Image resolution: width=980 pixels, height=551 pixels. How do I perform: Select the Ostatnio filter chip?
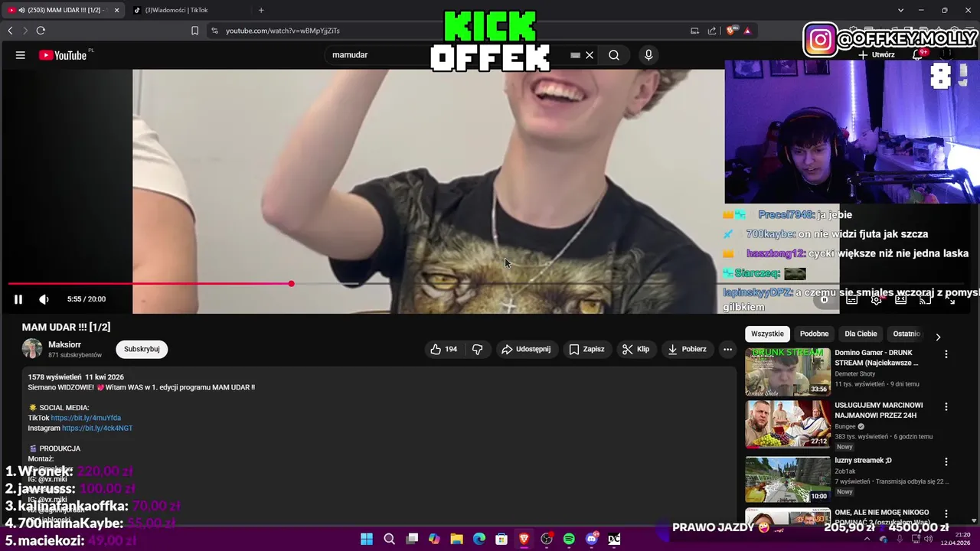coord(906,334)
